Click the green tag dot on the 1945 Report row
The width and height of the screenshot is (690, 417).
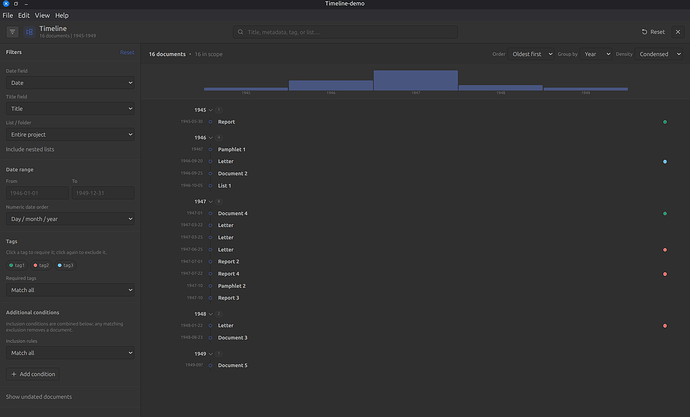[665, 122]
